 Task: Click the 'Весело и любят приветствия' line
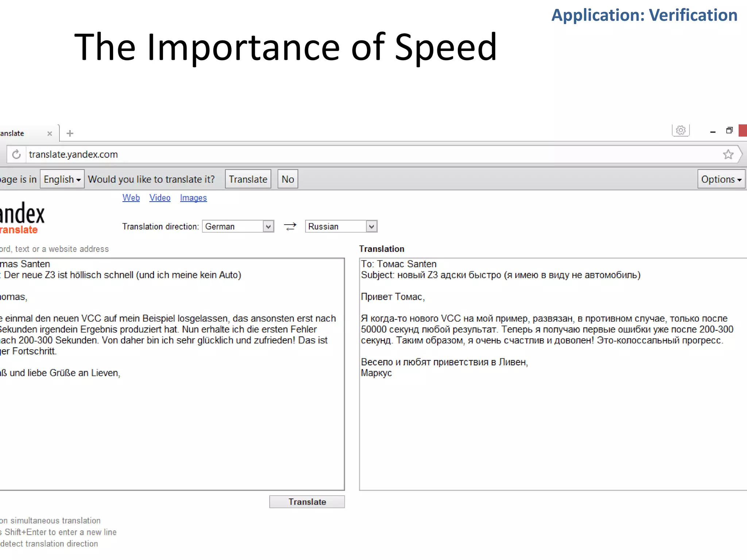click(444, 362)
